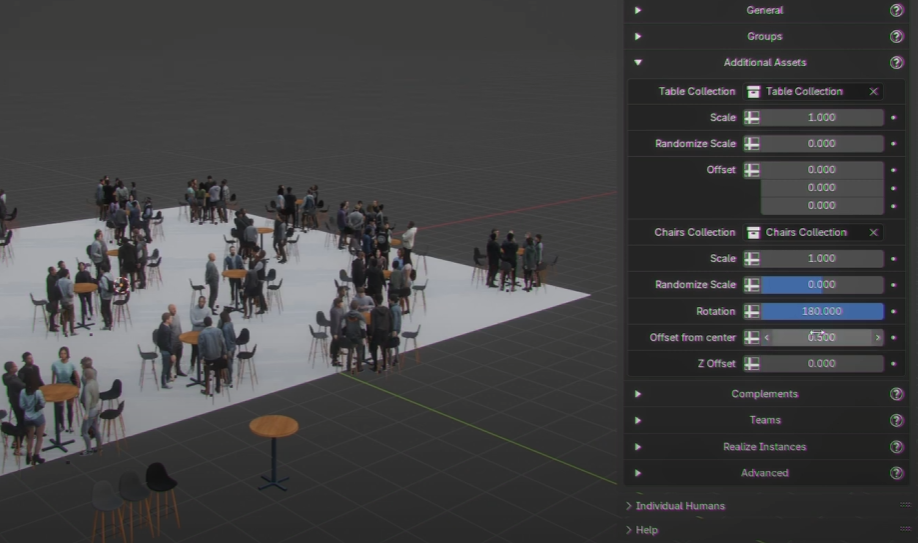This screenshot has height=543, width=918.
Task: Open help for the General section
Action: (896, 10)
